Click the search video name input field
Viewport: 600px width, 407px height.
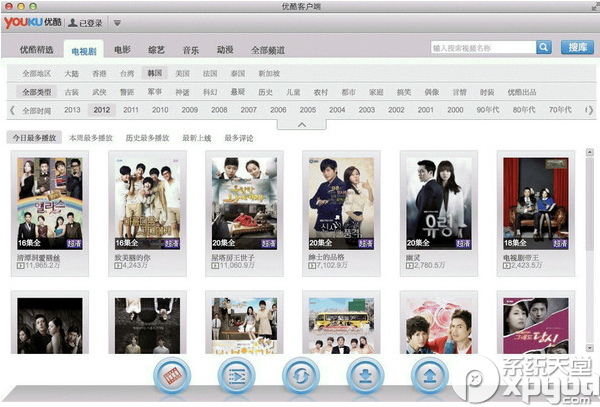point(483,48)
